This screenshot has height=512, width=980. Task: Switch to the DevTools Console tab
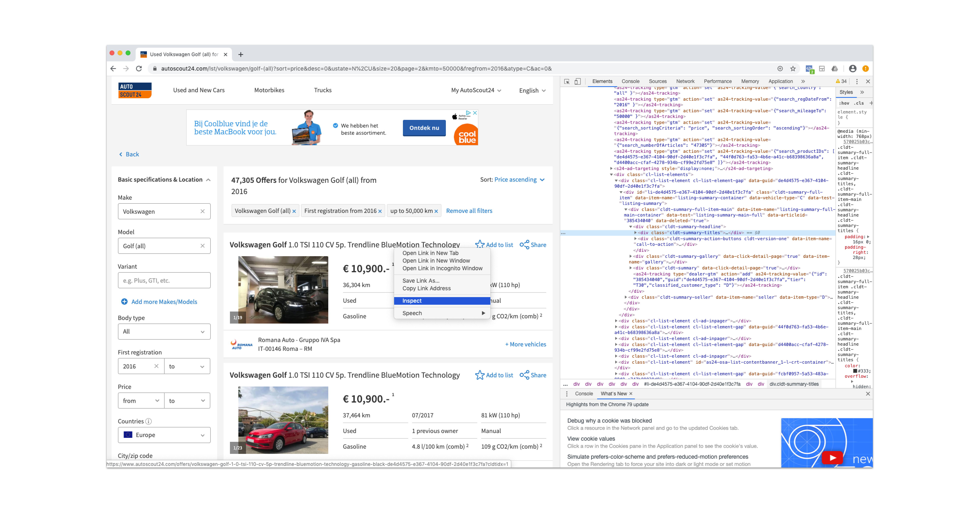(x=630, y=81)
